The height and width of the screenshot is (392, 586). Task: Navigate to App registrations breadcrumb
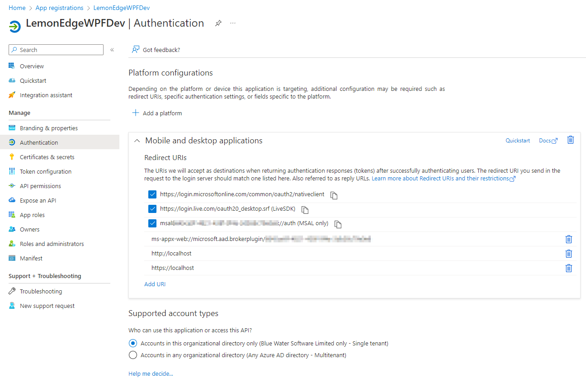click(59, 8)
